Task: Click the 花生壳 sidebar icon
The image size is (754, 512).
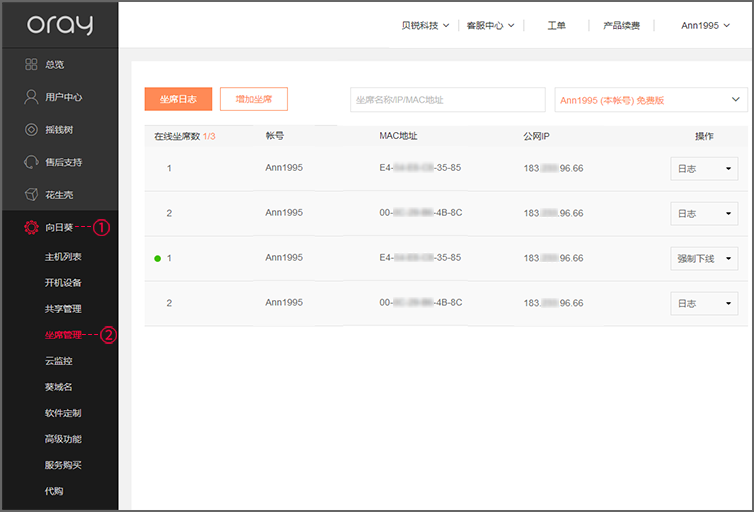Action: point(31,195)
